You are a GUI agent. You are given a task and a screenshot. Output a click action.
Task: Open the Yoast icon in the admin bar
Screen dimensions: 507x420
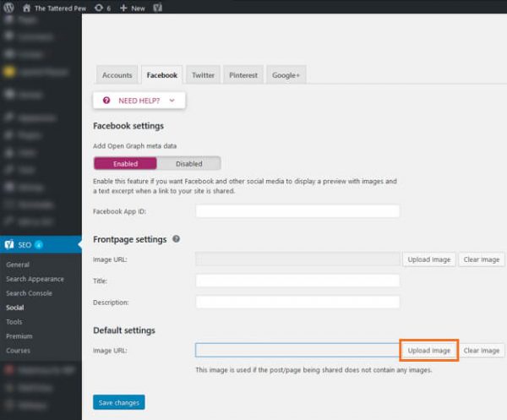coord(157,8)
